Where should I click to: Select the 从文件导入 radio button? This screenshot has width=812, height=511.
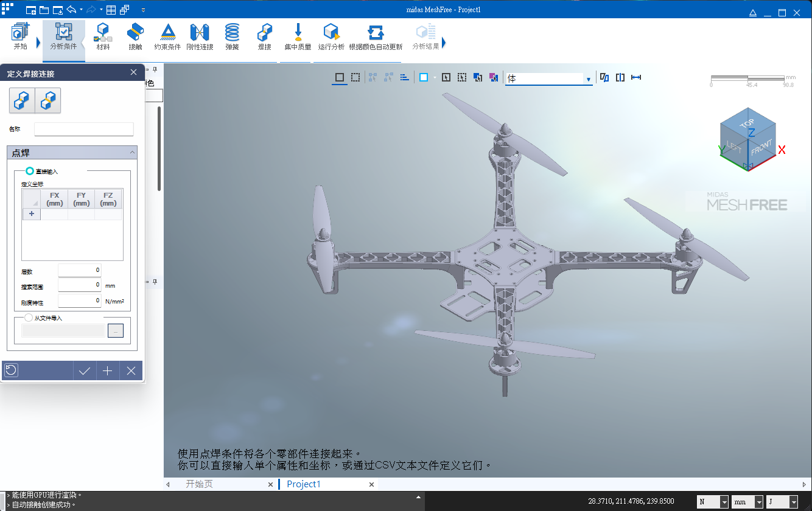tap(29, 318)
